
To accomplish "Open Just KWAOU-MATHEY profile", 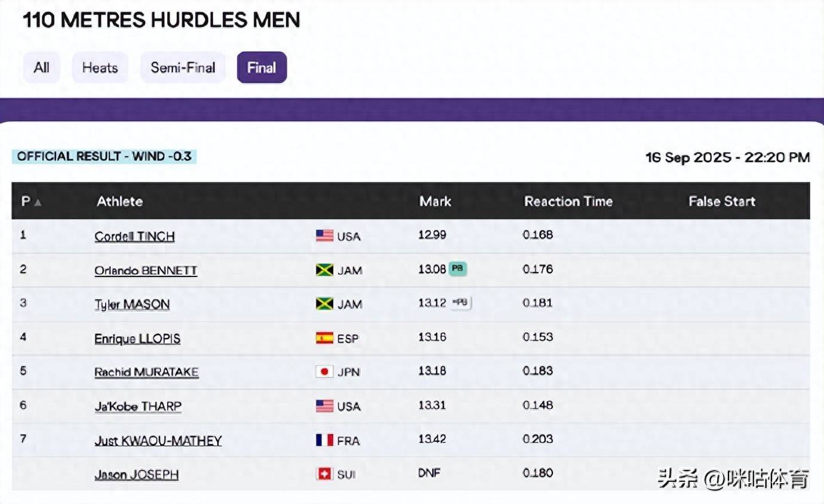I will click(158, 441).
